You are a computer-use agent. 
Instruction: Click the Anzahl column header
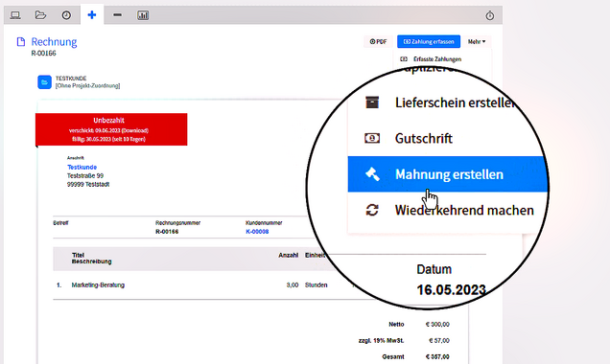point(289,255)
